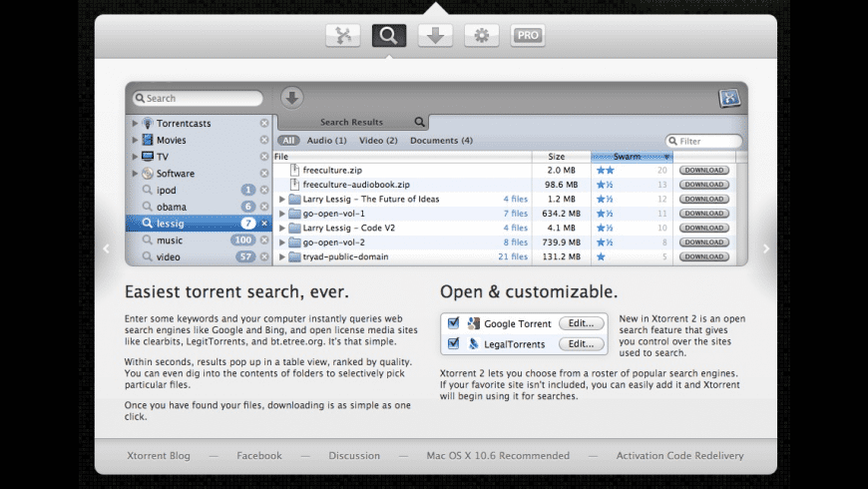
Task: Filter results by Audio (1)
Action: (x=326, y=140)
